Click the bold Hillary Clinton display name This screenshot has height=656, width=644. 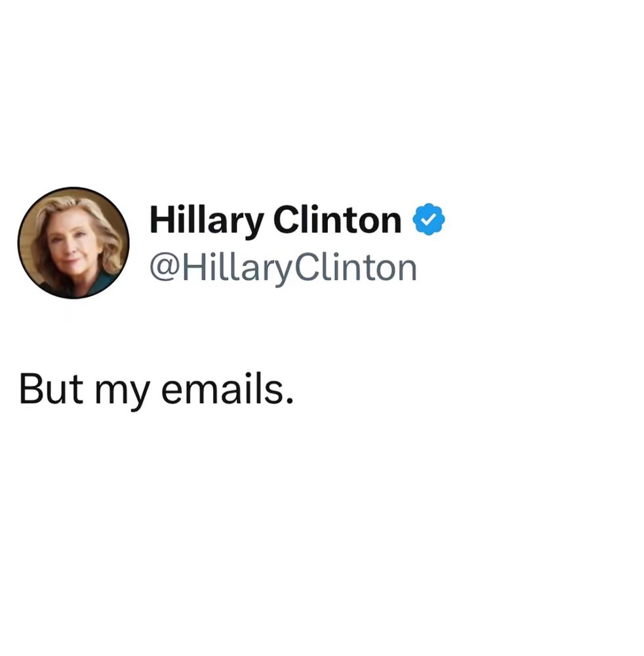click(x=275, y=220)
